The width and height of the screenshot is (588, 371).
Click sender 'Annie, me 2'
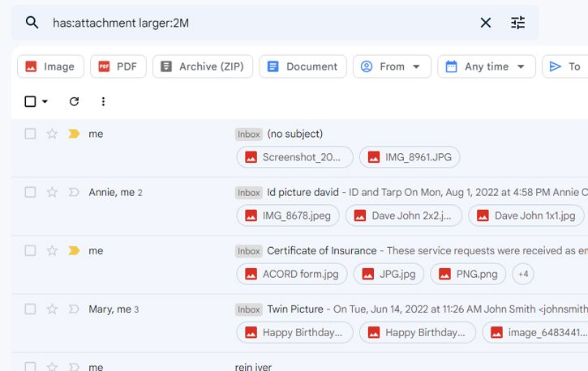(115, 192)
